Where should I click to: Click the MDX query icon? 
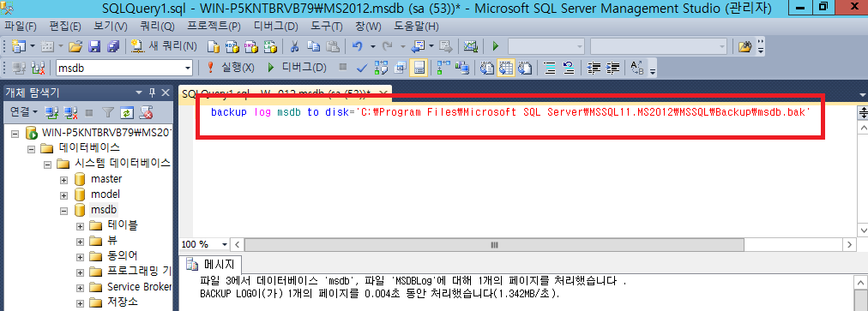click(x=232, y=46)
